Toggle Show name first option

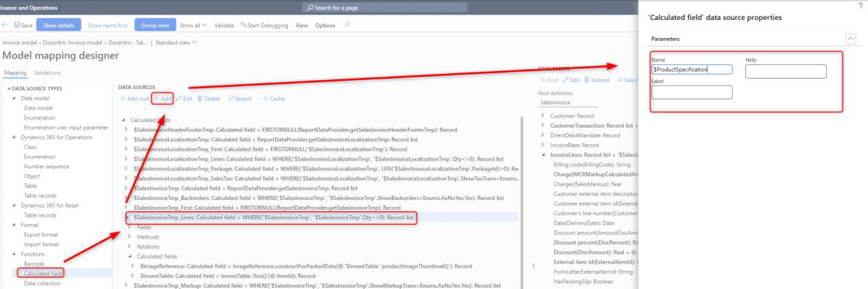108,26
